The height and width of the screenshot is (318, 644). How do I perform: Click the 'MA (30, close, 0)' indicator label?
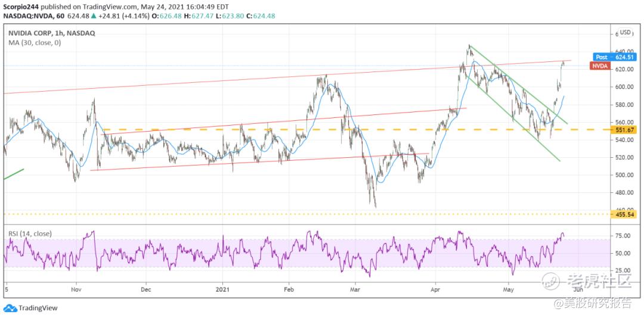(35, 42)
